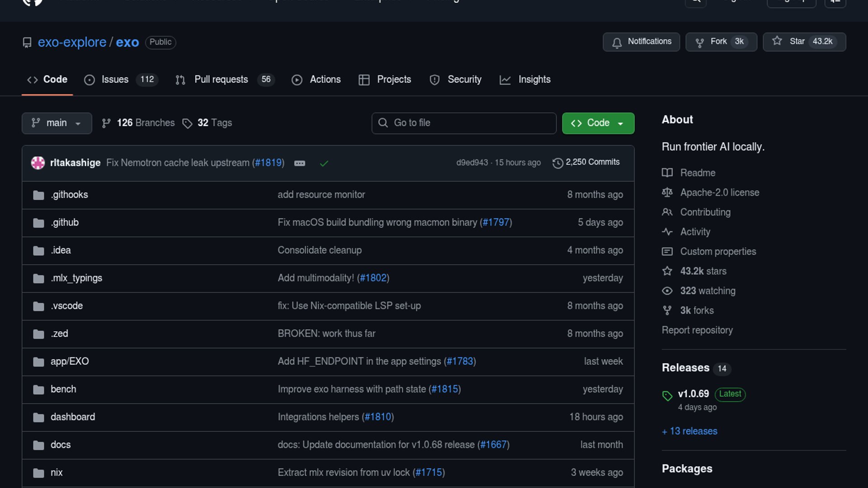
Task: Click the eye icon beside 323 watching
Action: pos(667,291)
